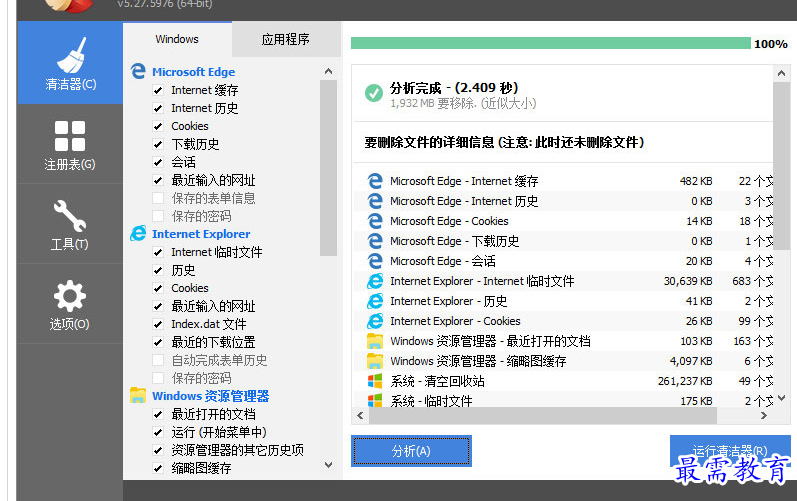
Task: Open the 工具 (Tools) wrench icon
Action: tap(70, 215)
